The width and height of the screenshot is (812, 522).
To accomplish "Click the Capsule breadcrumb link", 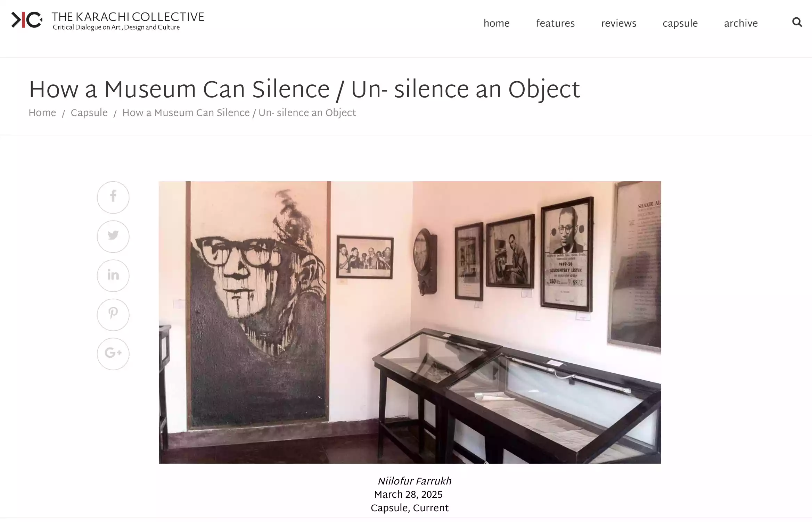I will 89,113.
